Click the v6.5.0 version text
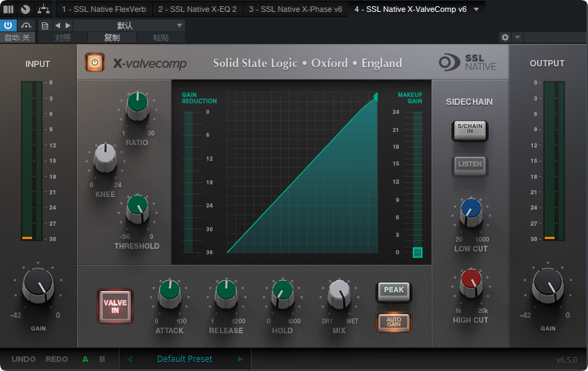The image size is (588, 371). (566, 360)
